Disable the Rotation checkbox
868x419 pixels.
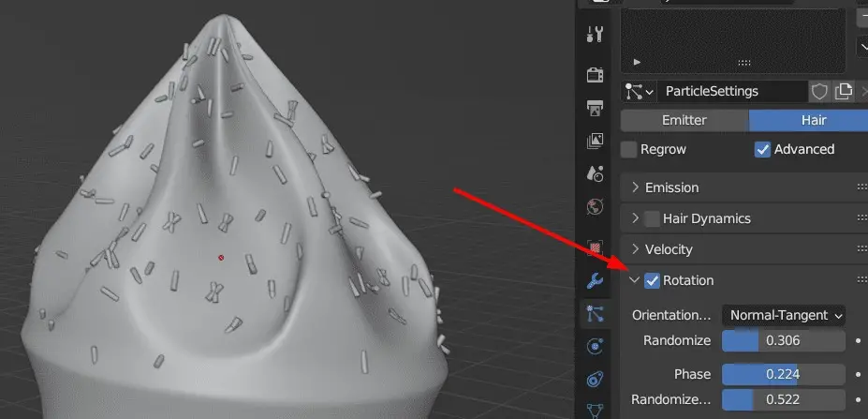coord(652,280)
